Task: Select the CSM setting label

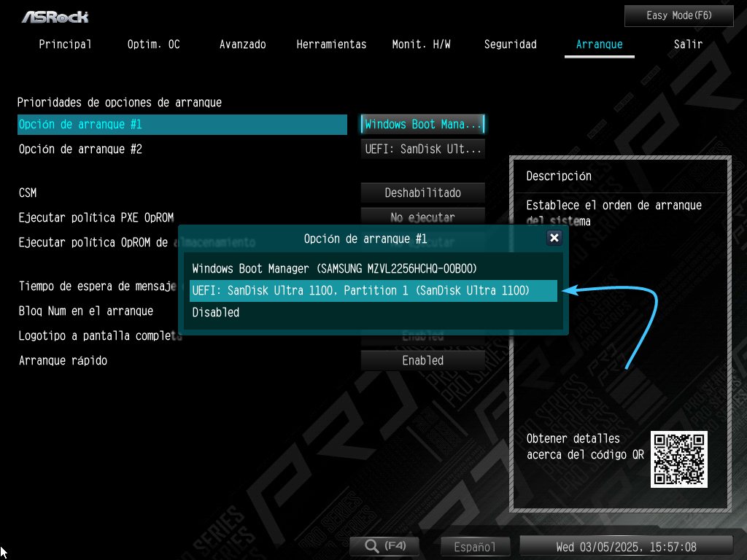Action: coord(28,192)
